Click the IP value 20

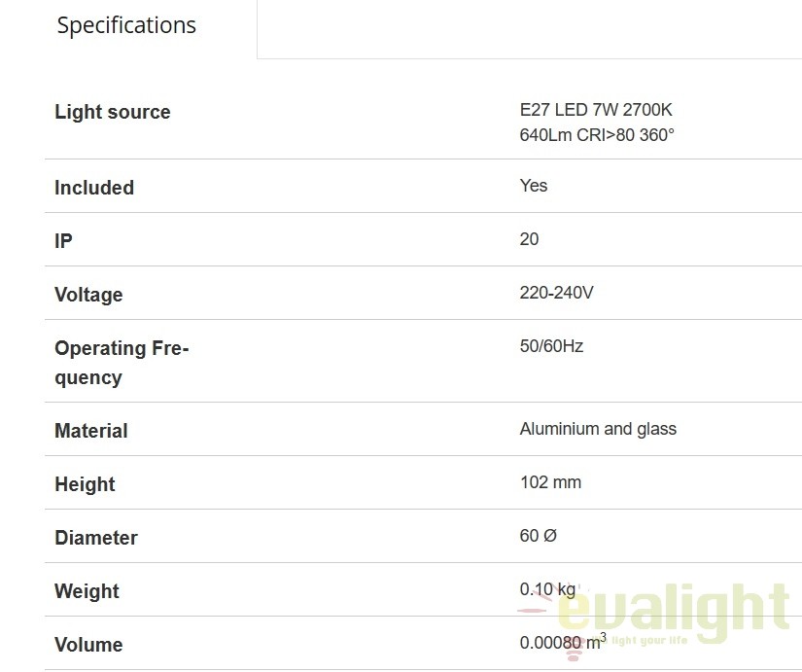(529, 239)
